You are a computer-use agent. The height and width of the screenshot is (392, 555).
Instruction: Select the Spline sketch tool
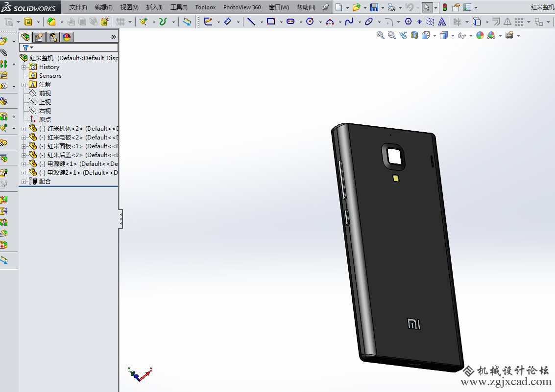pyautogui.click(x=349, y=22)
